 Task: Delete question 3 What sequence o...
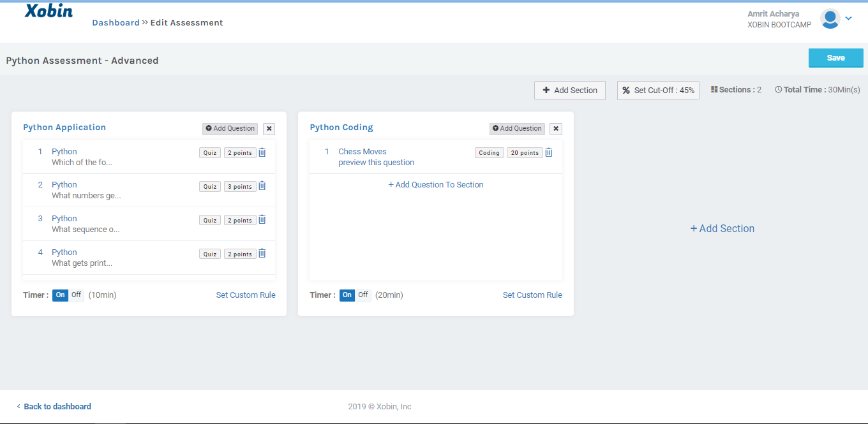pos(262,219)
